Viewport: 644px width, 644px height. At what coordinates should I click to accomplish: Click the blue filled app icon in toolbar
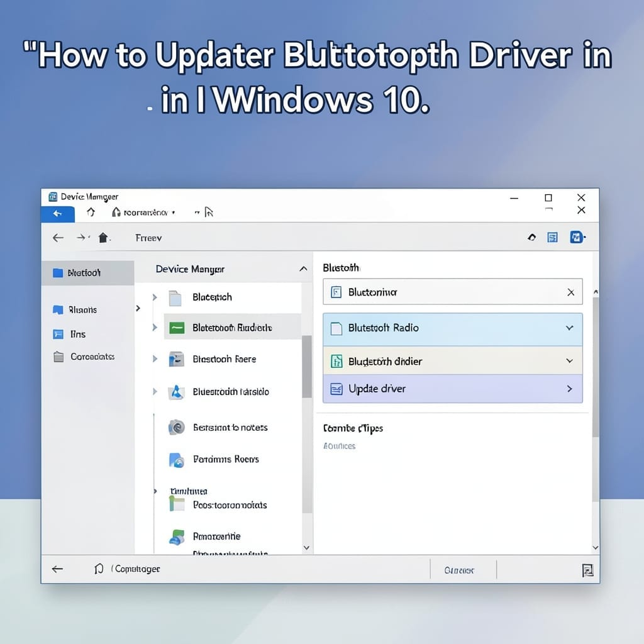coord(576,237)
